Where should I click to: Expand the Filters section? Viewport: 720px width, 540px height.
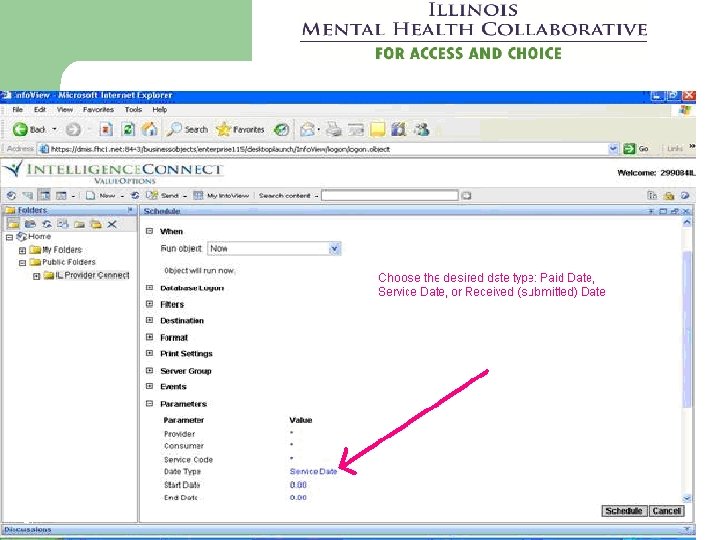(149, 304)
